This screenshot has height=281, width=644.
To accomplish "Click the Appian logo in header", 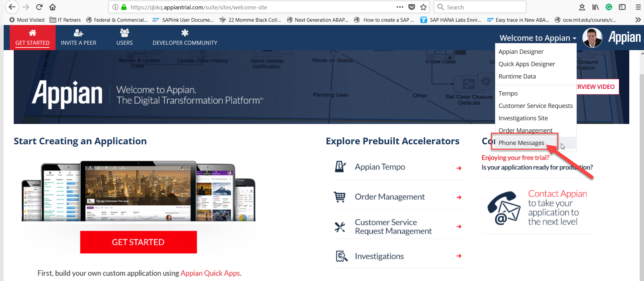I will (624, 37).
